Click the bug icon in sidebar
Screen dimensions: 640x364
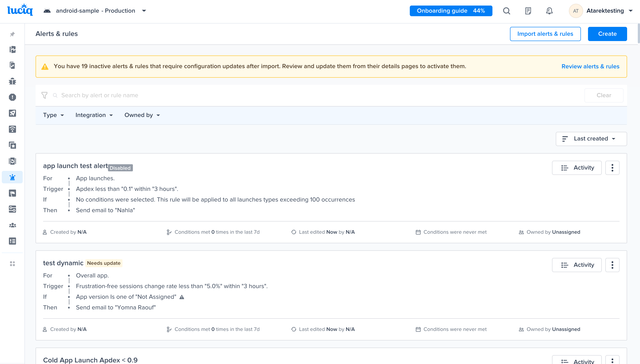coord(12,81)
